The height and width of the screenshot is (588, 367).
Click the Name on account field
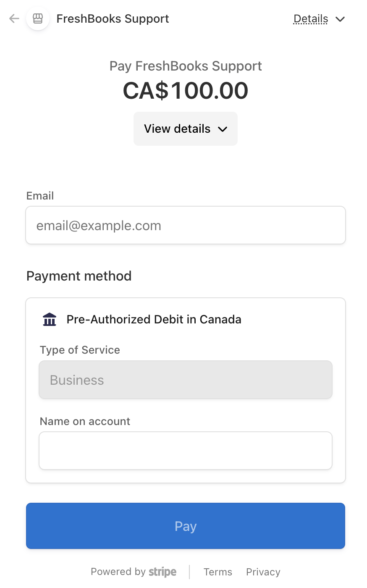(185, 450)
